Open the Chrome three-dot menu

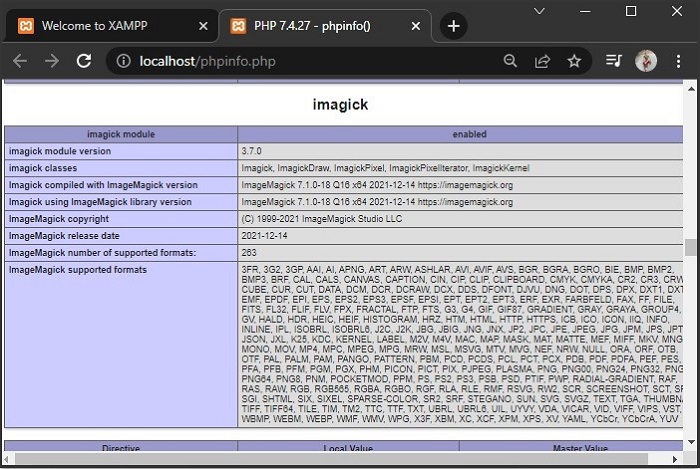[677, 61]
